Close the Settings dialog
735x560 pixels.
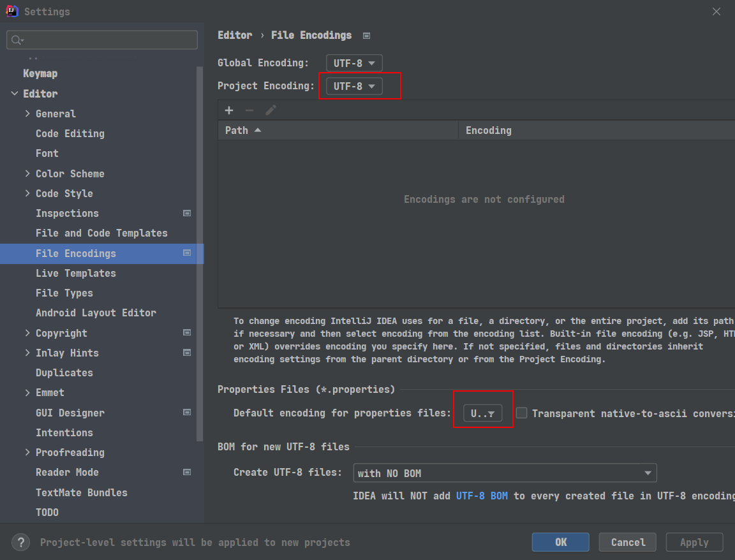[716, 11]
